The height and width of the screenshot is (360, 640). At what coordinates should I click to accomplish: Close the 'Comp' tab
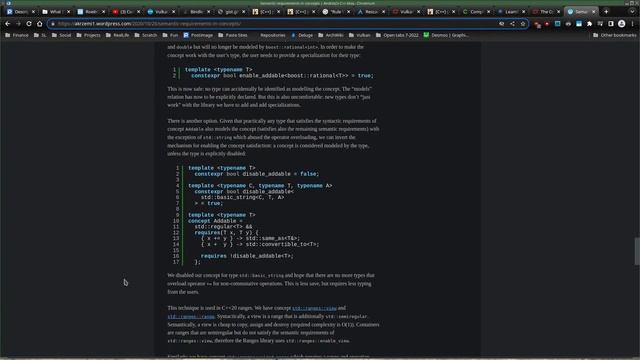pos(489,12)
